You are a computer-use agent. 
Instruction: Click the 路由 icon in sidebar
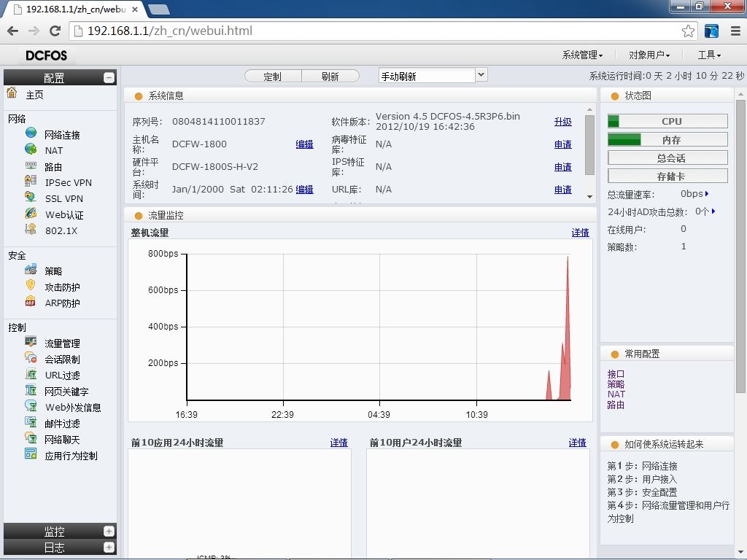pos(31,166)
